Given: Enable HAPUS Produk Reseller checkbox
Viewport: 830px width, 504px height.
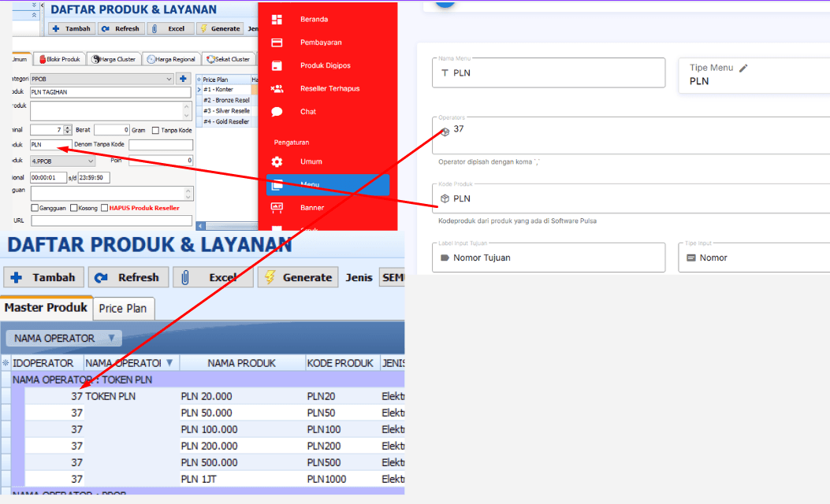Looking at the screenshot, I should click(104, 206).
